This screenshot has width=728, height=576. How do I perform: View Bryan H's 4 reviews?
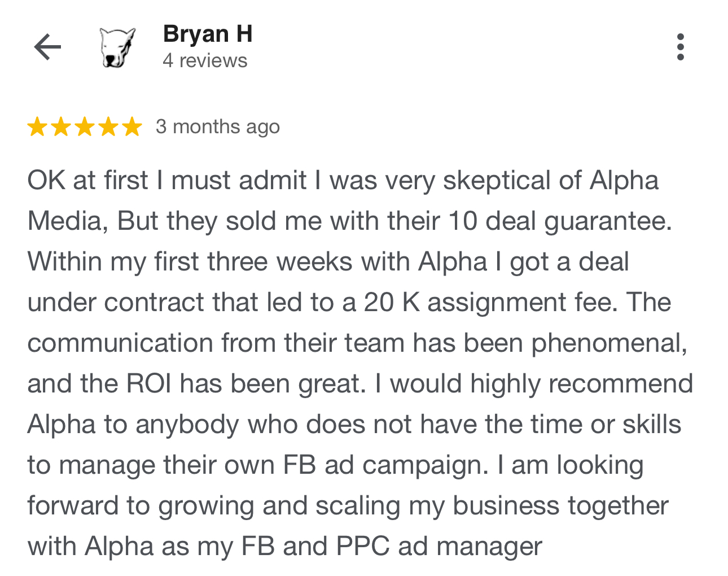click(x=205, y=60)
